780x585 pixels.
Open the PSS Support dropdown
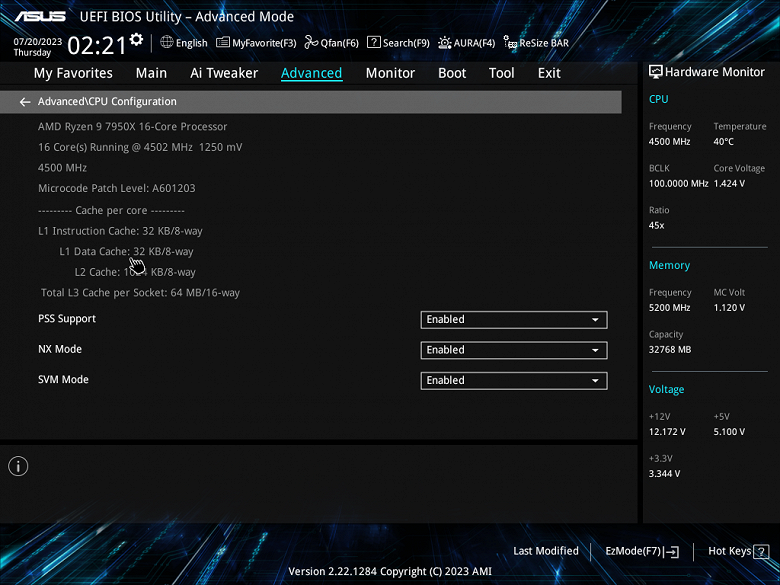(514, 320)
